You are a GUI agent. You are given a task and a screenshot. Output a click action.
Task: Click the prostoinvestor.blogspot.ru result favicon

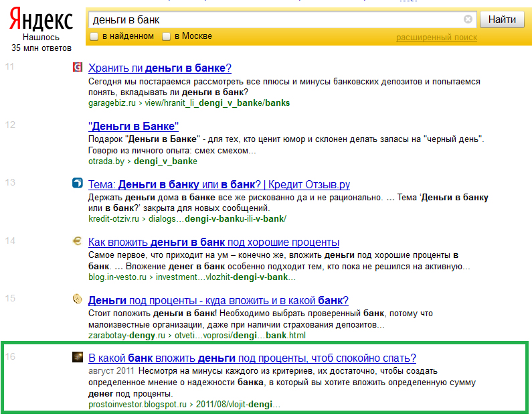(78, 357)
